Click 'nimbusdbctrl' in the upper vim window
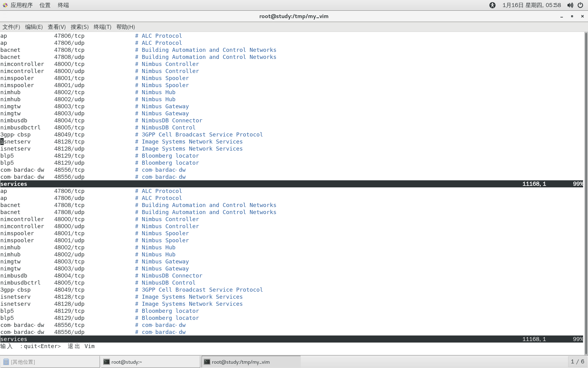The width and height of the screenshot is (588, 368). point(20,128)
